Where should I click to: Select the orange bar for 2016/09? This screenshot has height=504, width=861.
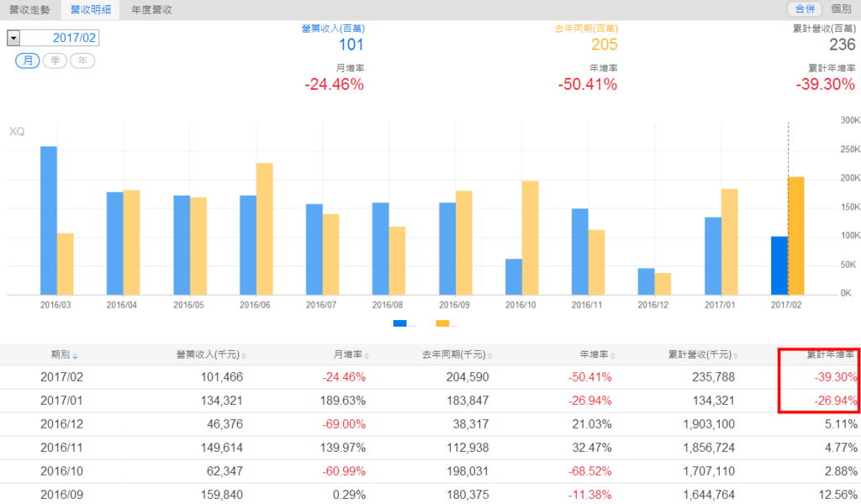pyautogui.click(x=464, y=243)
